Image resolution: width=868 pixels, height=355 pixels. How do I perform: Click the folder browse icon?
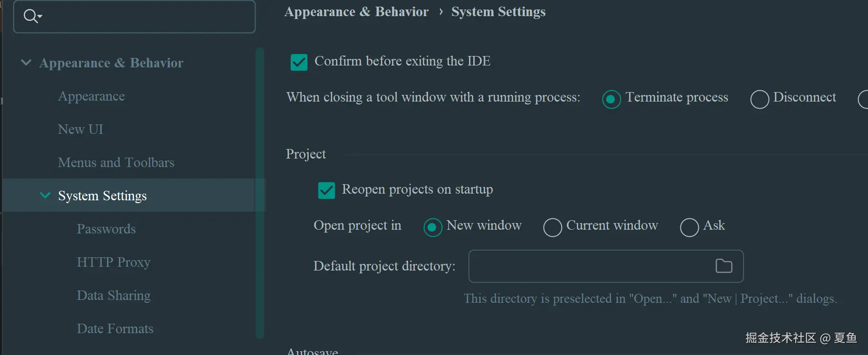(x=724, y=266)
